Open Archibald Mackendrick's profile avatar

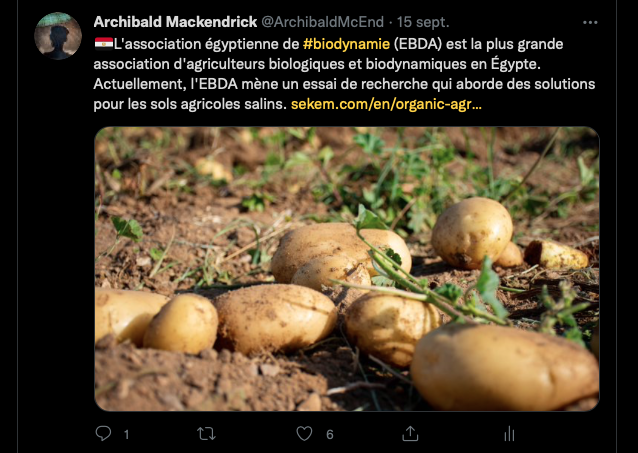click(58, 36)
